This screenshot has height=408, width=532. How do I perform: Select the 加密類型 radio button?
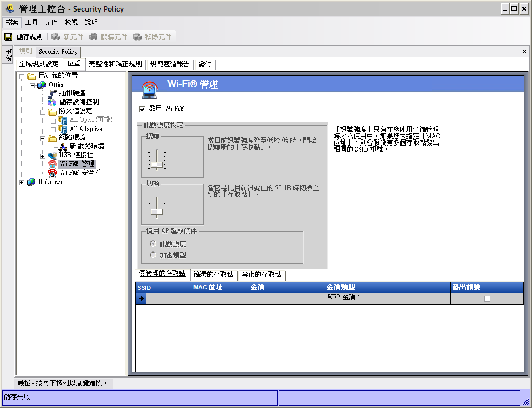[153, 255]
